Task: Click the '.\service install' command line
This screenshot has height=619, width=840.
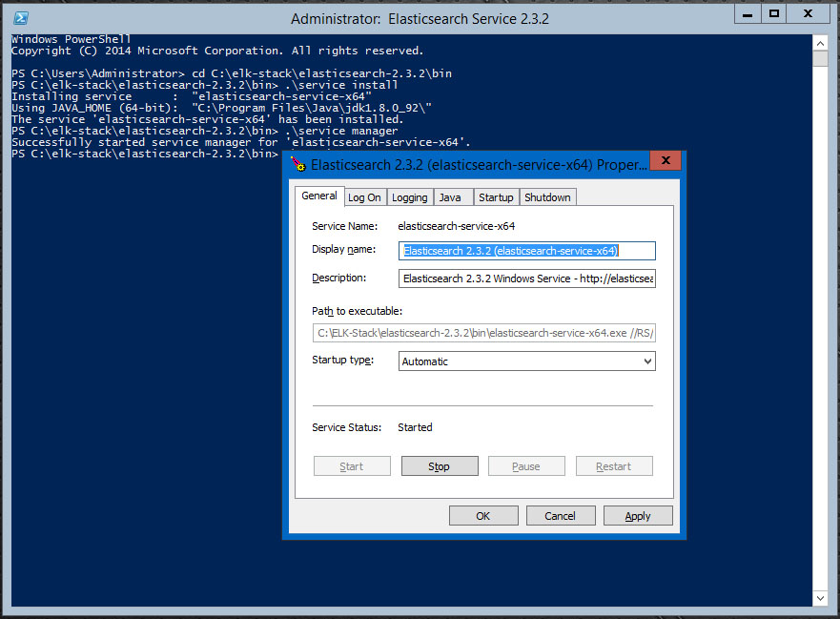Action: coord(205,85)
